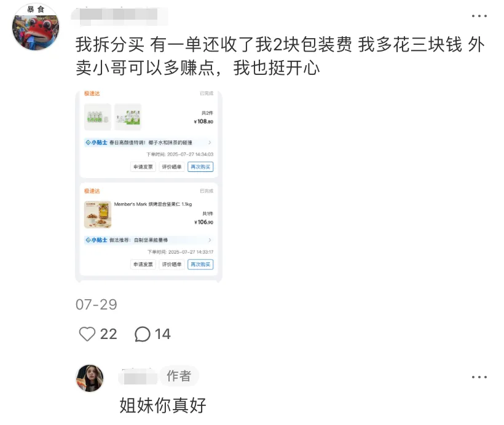Image resolution: width=504 pixels, height=425 pixels.
Task: Like the comment with 22 likes
Action: click(x=87, y=334)
